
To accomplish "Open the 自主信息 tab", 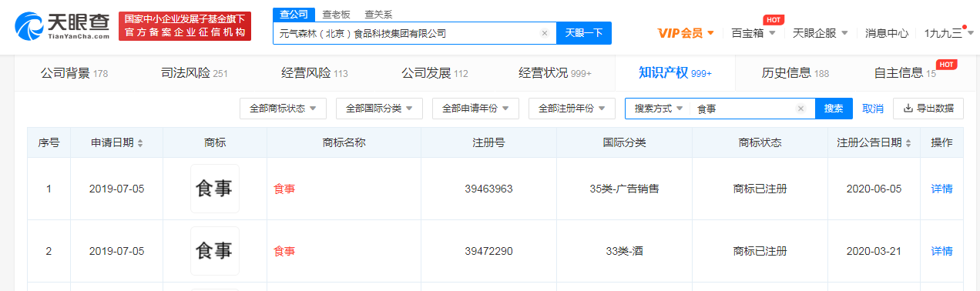I will click(904, 73).
